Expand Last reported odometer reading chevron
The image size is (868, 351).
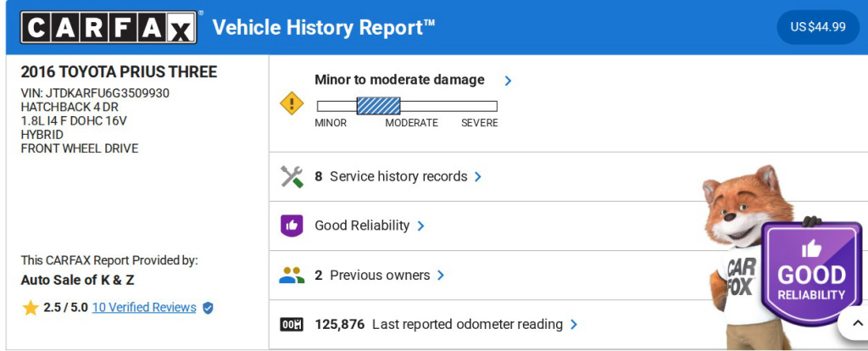coord(574,325)
